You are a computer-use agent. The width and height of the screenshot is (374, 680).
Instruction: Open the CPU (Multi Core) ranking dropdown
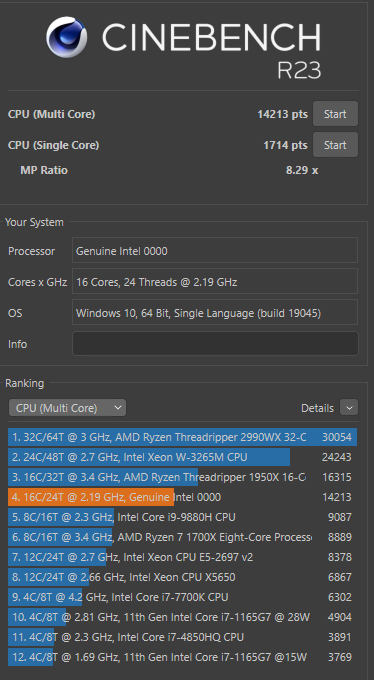(x=68, y=408)
